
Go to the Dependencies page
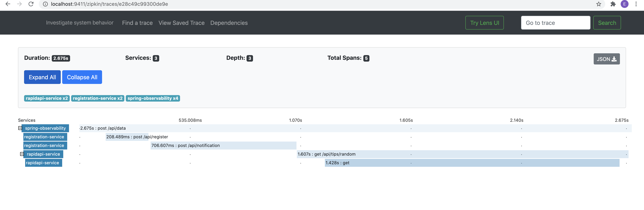229,23
